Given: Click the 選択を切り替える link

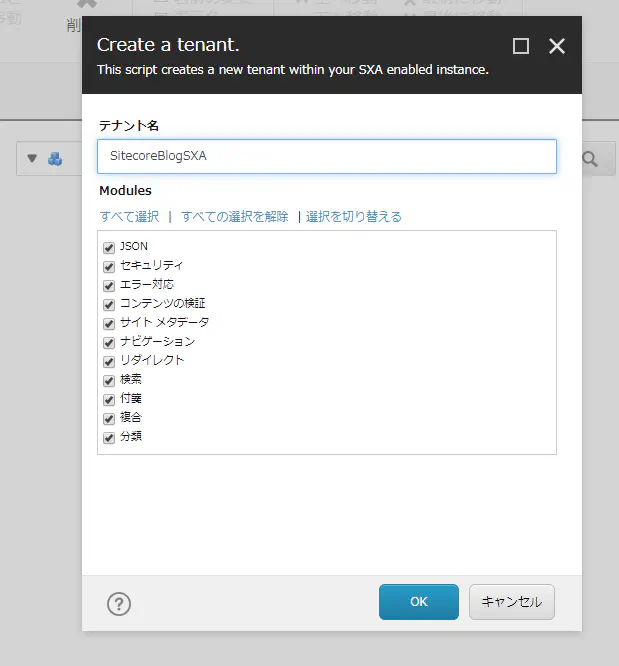Looking at the screenshot, I should [353, 217].
